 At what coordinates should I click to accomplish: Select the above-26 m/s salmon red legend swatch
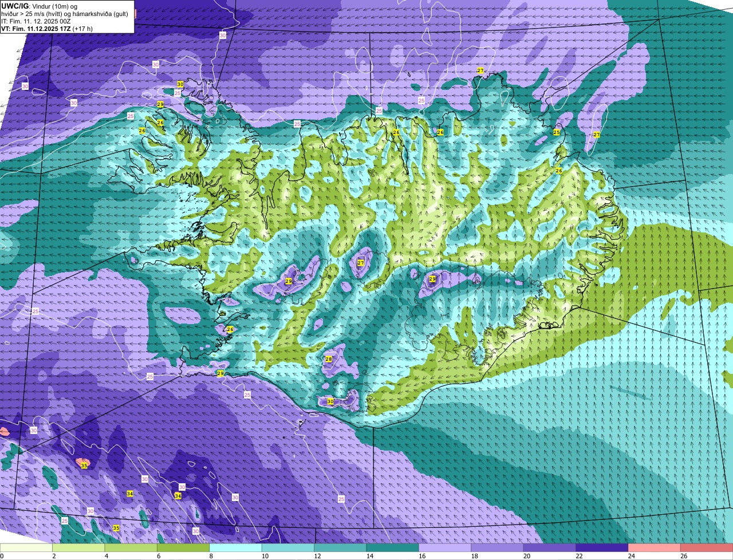[707, 547]
